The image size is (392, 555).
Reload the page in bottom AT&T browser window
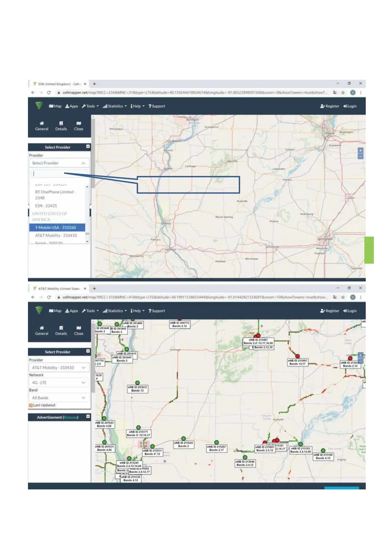[x=49, y=297]
